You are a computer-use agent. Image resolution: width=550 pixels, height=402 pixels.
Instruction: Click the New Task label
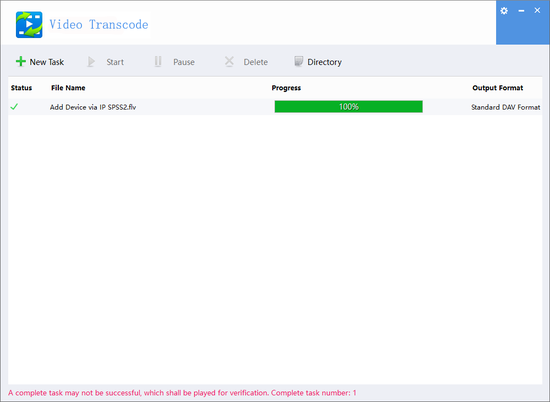[x=47, y=62]
